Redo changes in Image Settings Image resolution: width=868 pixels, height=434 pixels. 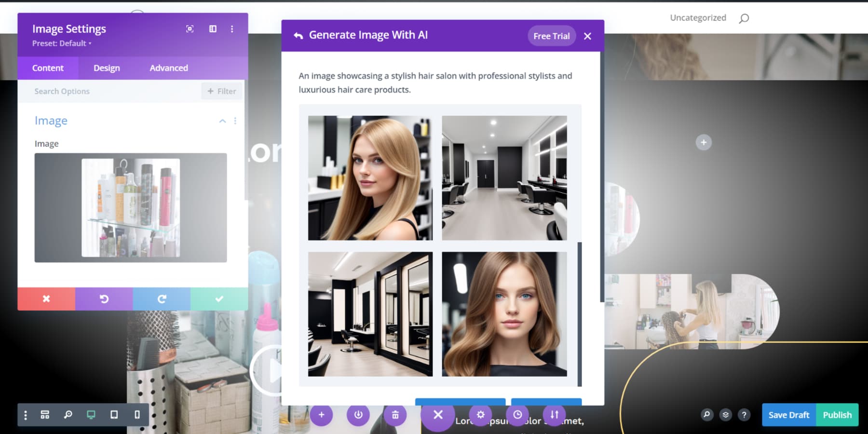pyautogui.click(x=162, y=298)
